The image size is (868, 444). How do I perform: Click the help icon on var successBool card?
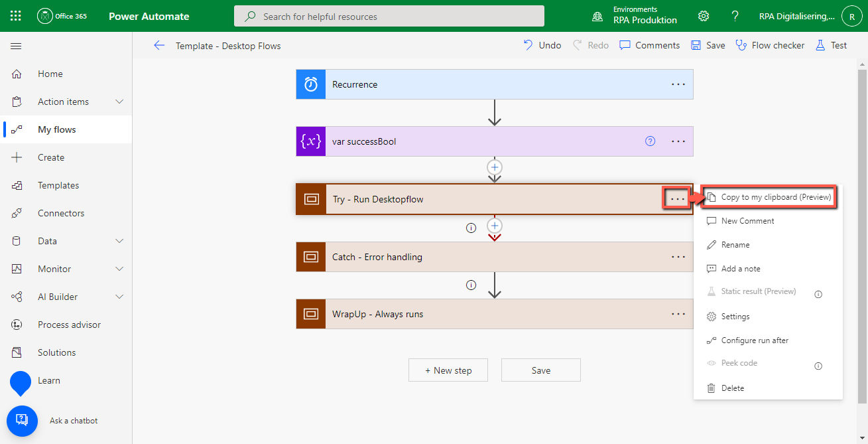[x=651, y=141]
